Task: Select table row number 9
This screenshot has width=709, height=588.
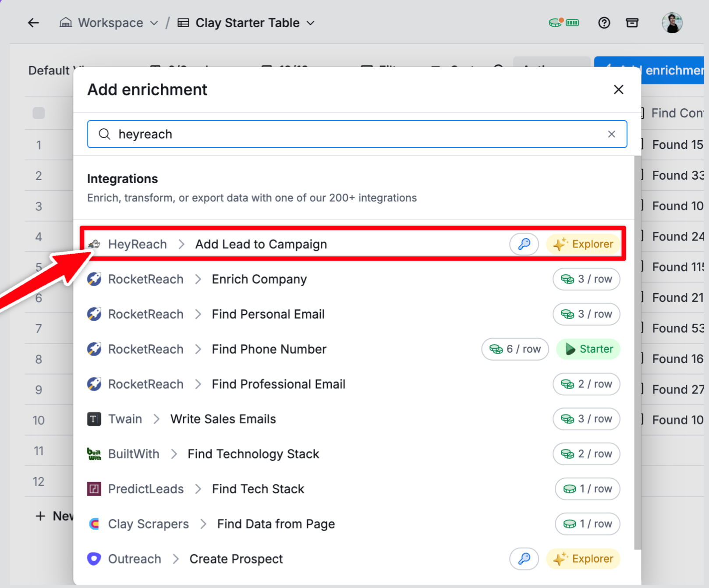Action: [x=39, y=390]
